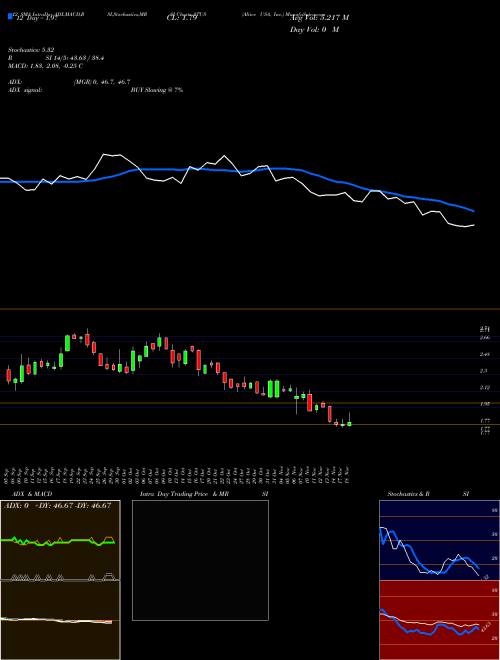Click the '(MGR) 0, 46.7, 46.7' ADX values
Screen dimensions: 500x660
coord(102,82)
